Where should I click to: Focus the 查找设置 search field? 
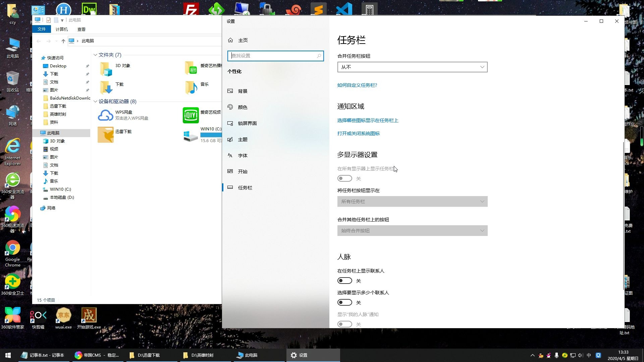pyautogui.click(x=276, y=56)
